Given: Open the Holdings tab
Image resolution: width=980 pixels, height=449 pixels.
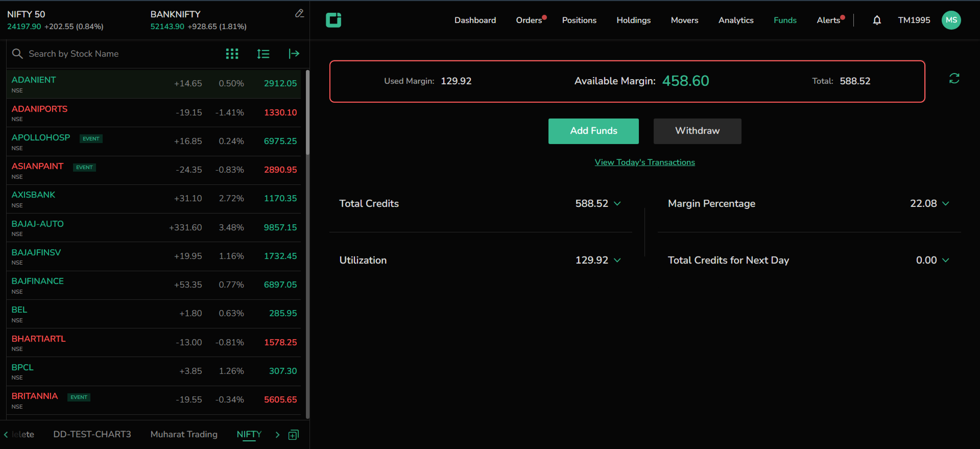Looking at the screenshot, I should 634,20.
